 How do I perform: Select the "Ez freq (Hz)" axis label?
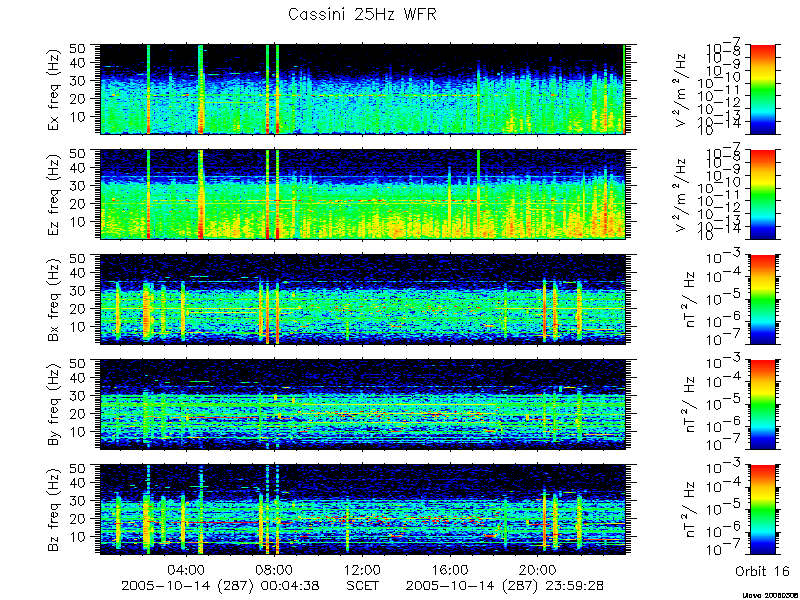pos(55,194)
